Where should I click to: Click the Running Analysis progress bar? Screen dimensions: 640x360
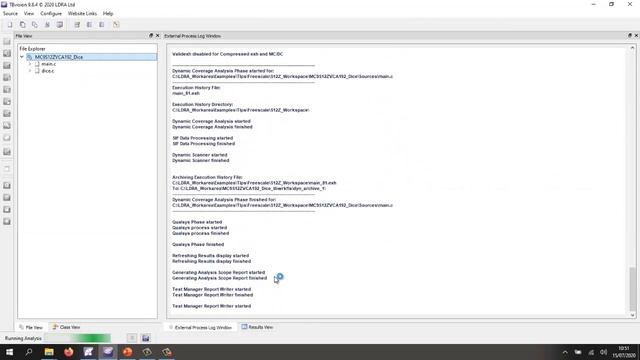point(77,338)
